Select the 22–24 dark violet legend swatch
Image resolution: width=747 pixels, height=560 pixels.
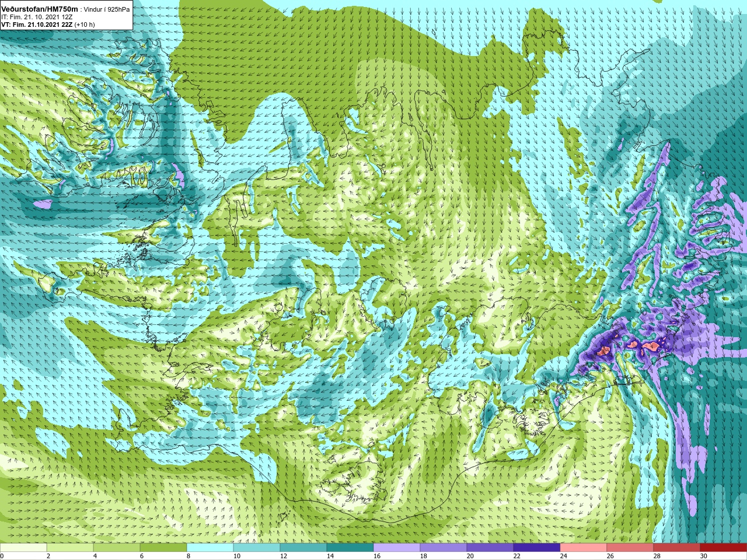(x=537, y=548)
